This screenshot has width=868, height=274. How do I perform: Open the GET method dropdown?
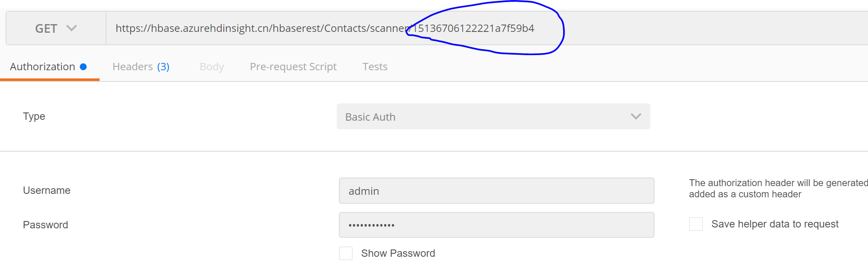point(56,28)
